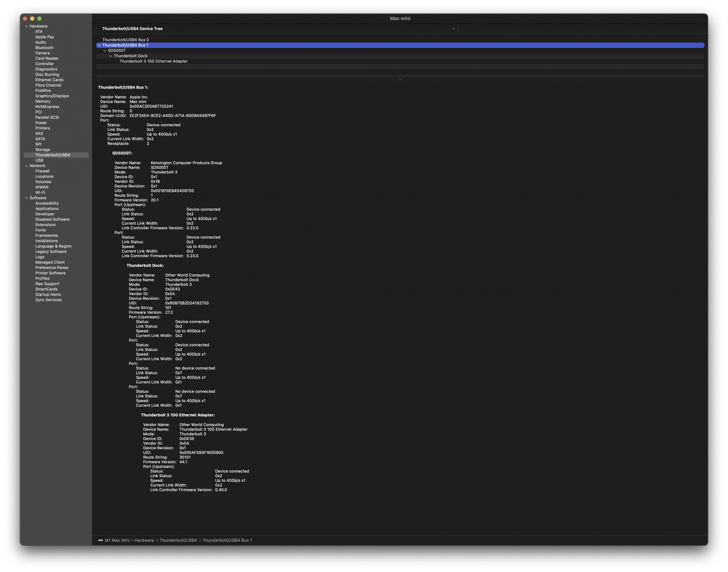This screenshot has height=572, width=728.
Task: Select Fibre Channel in the sidebar
Action: (x=48, y=86)
